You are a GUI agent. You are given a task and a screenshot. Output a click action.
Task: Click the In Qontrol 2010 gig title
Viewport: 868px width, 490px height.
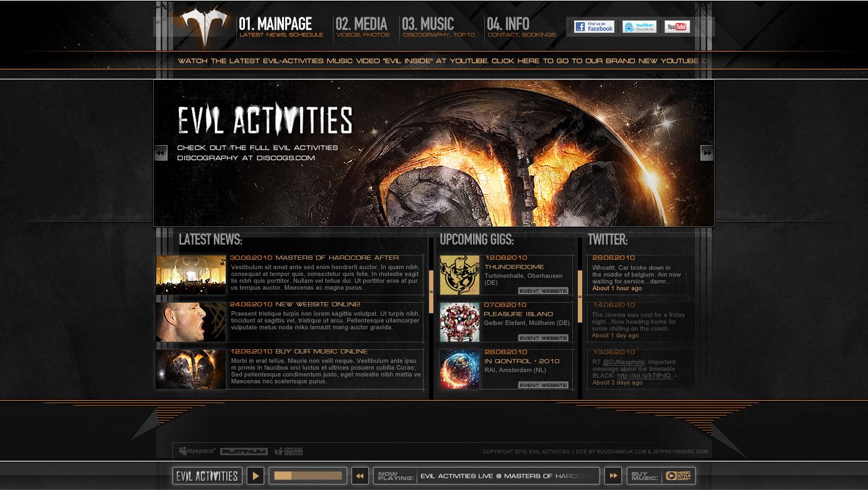pyautogui.click(x=522, y=361)
